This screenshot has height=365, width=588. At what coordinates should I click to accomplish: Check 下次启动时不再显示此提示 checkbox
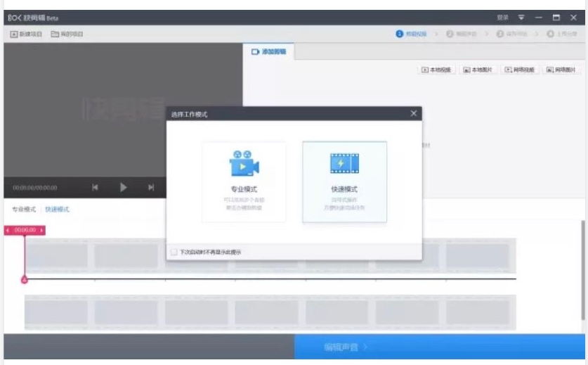[x=174, y=252]
